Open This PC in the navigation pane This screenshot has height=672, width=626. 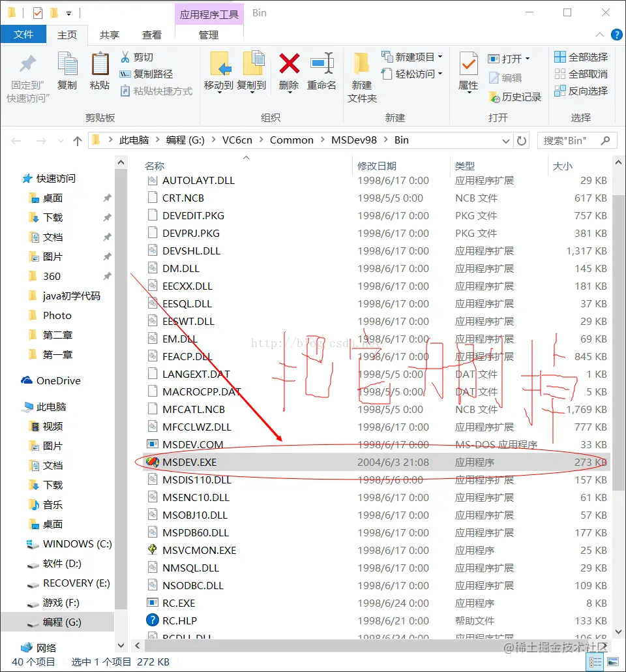coord(44,406)
